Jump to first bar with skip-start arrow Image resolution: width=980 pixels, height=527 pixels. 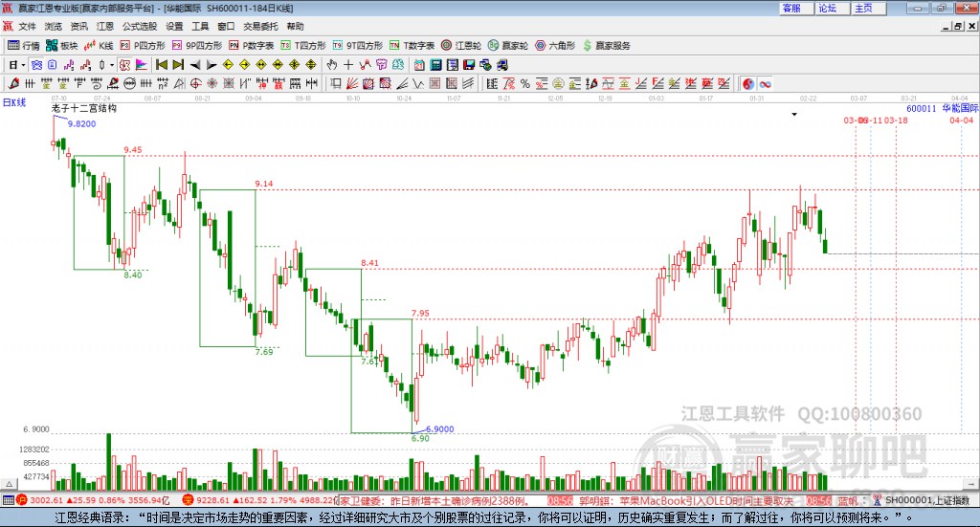tap(161, 64)
